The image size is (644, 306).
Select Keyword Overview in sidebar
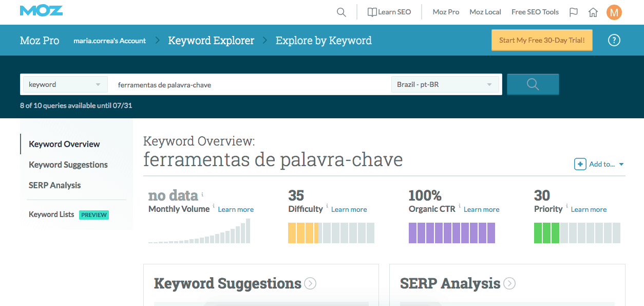65,144
